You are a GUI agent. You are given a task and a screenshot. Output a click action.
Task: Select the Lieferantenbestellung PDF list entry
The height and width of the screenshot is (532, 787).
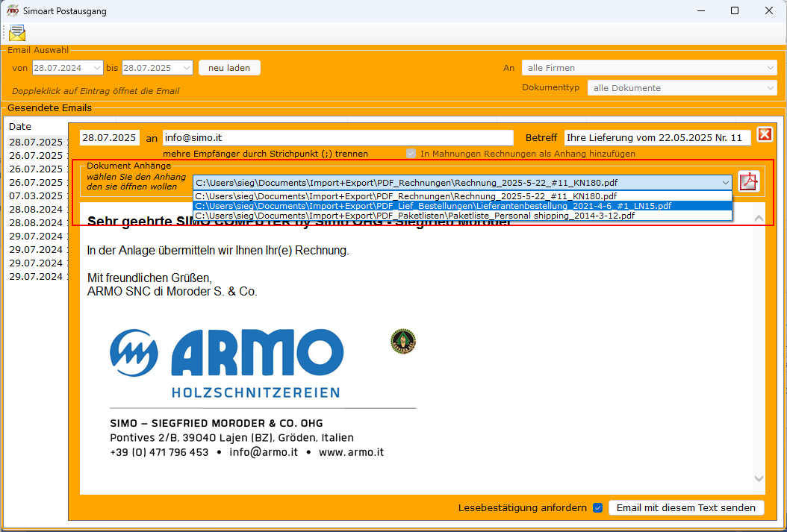(x=433, y=206)
